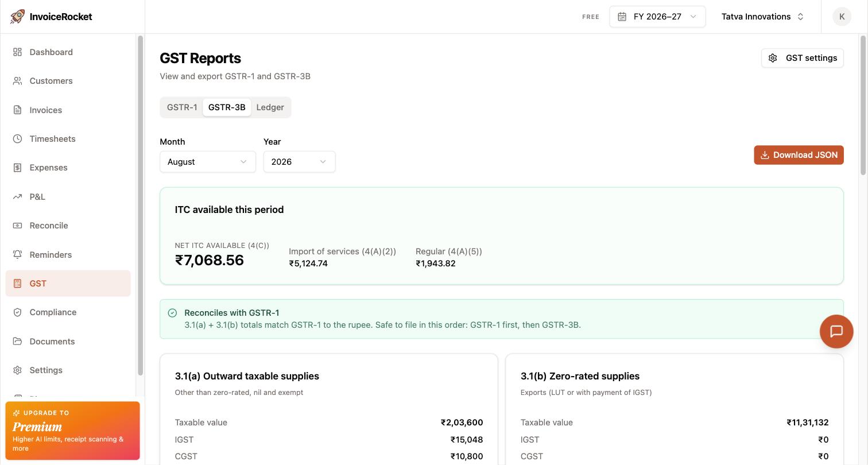This screenshot has width=868, height=465.
Task: Click the sparkle icon on upgrade banner
Action: [x=16, y=413]
